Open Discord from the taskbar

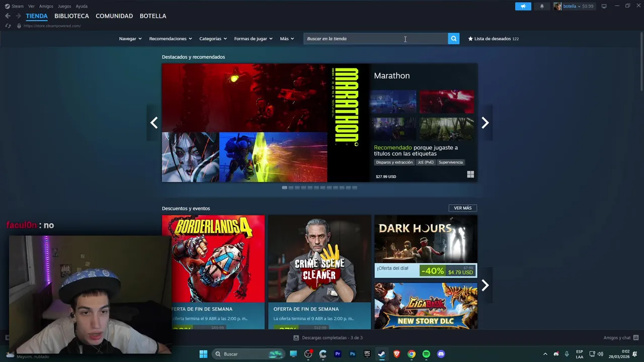point(441,354)
